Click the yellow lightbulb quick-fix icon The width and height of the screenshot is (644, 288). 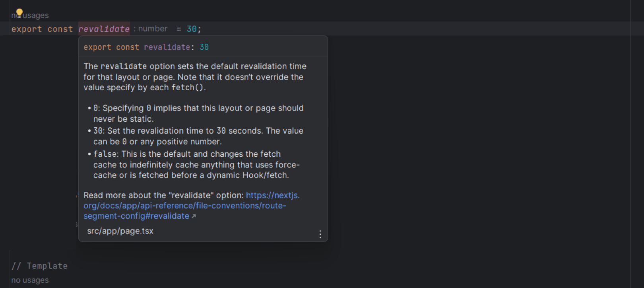[19, 13]
